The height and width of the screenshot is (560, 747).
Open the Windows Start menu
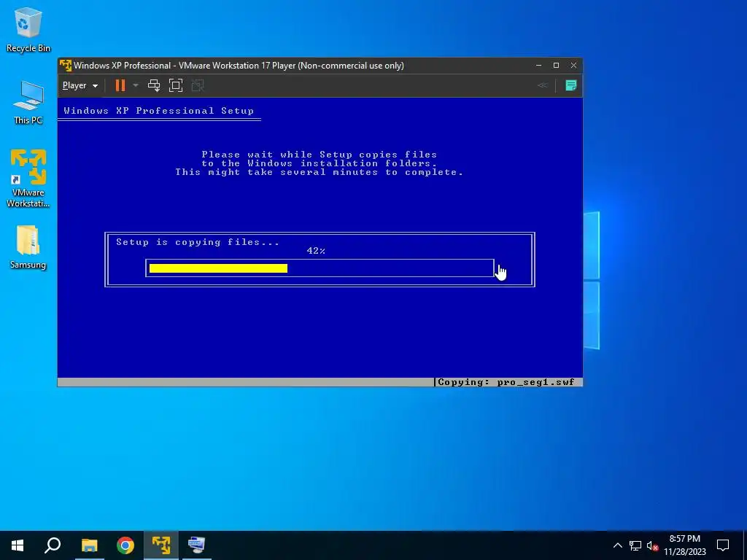pos(18,545)
